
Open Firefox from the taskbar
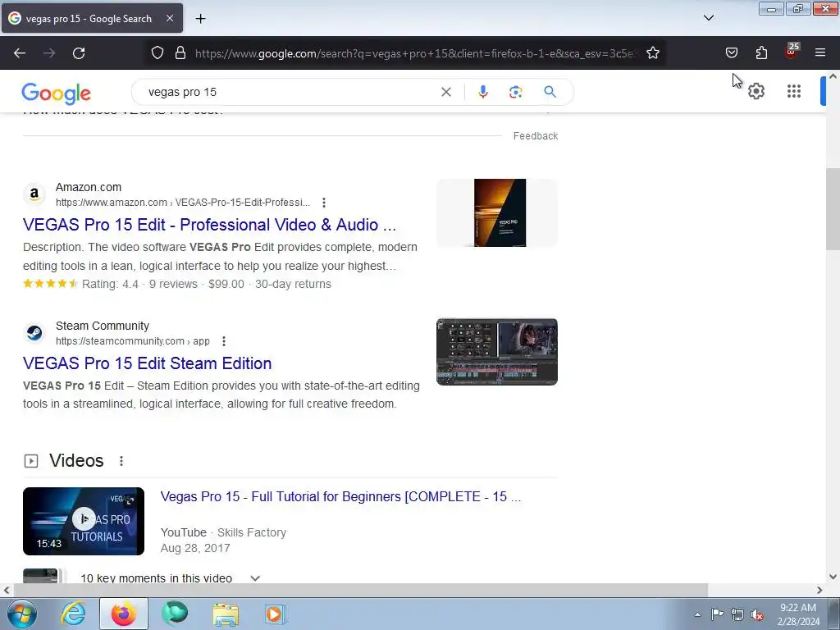click(124, 614)
